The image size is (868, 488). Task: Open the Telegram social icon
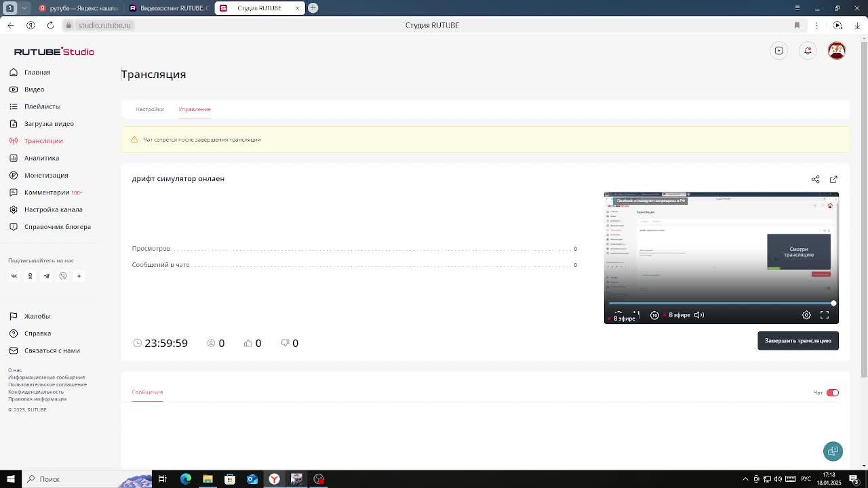pos(47,276)
